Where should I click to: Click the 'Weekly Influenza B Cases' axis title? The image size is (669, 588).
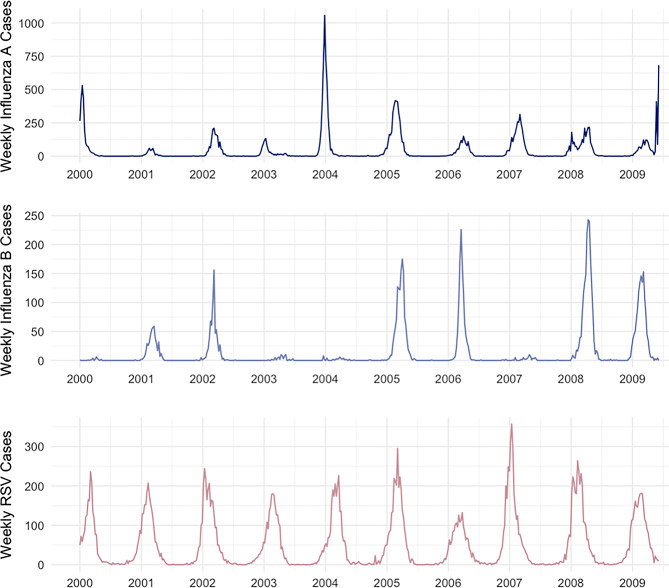coord(6,291)
